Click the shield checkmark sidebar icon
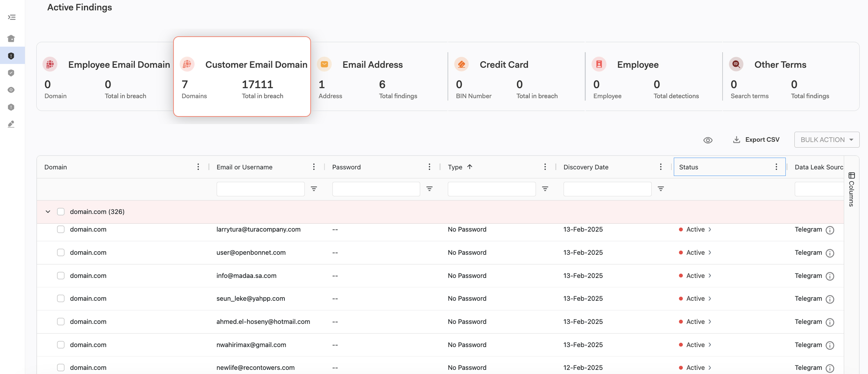Image resolution: width=868 pixels, height=374 pixels. pyautogui.click(x=11, y=73)
